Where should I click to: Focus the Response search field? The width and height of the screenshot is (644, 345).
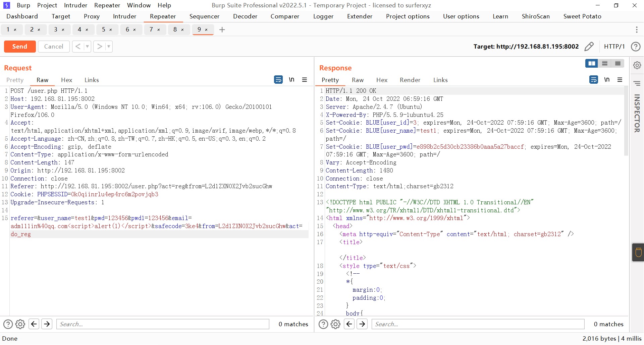[478, 324]
